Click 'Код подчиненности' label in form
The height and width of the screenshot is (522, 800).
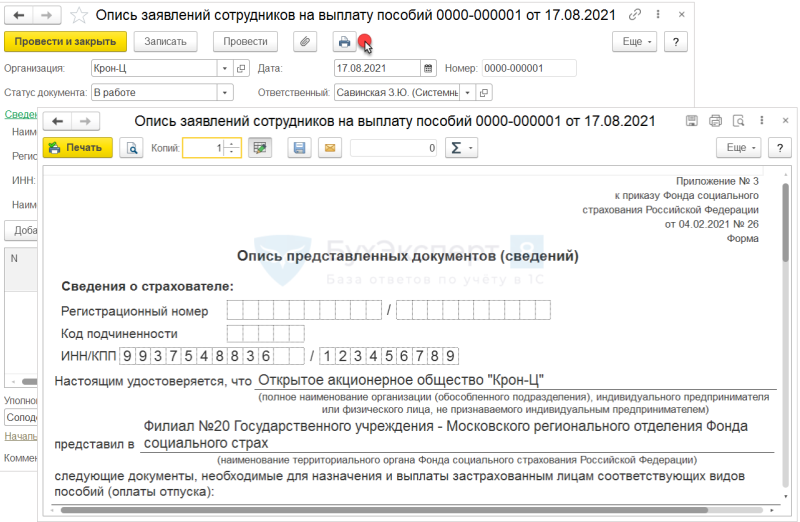click(x=119, y=334)
